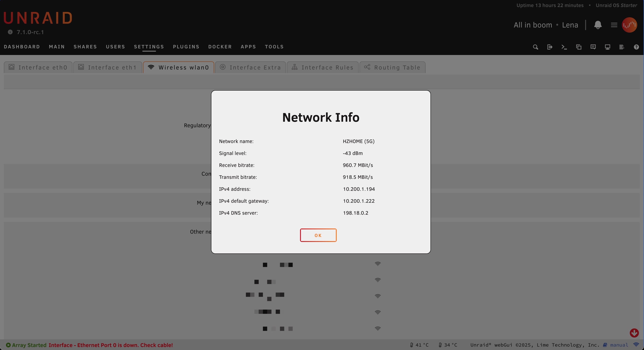Click the logout arrow icon

550,47
